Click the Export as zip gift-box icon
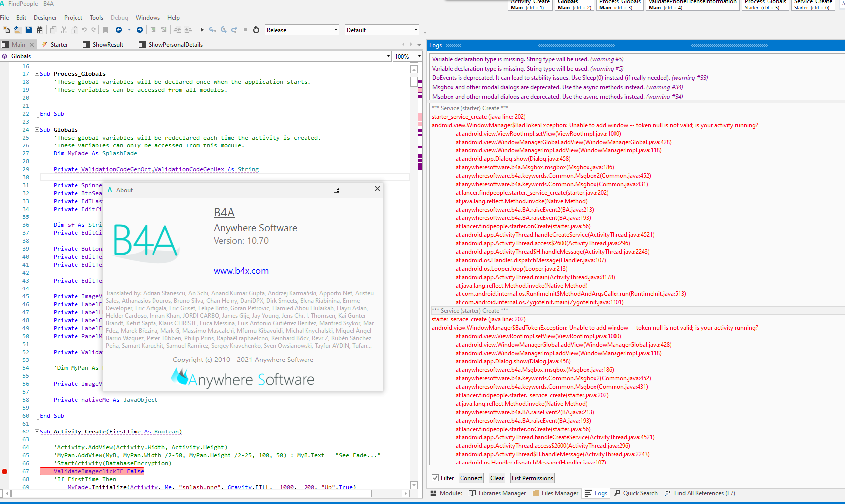 [x=40, y=30]
